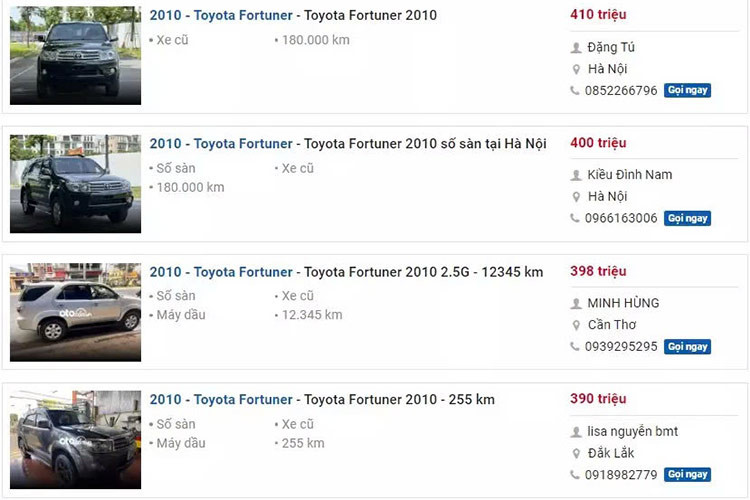Click 'Gọi ngay' button for MINH HÙNG
This screenshot has width=750, height=500.
click(687, 346)
